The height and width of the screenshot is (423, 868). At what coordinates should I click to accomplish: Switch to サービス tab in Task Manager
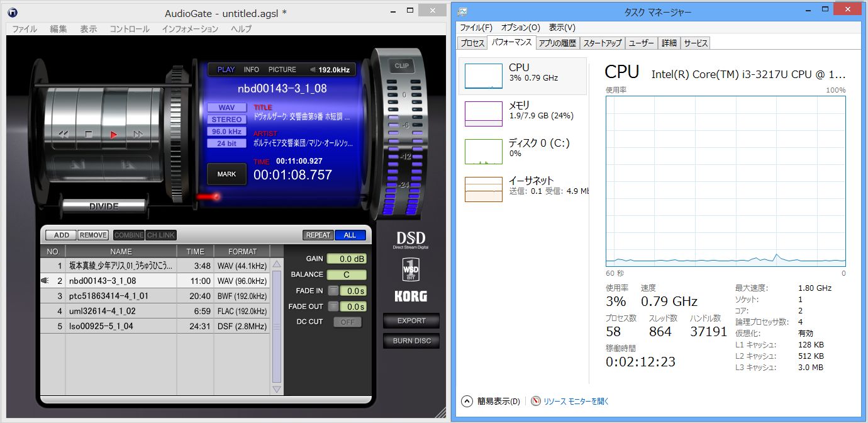696,43
